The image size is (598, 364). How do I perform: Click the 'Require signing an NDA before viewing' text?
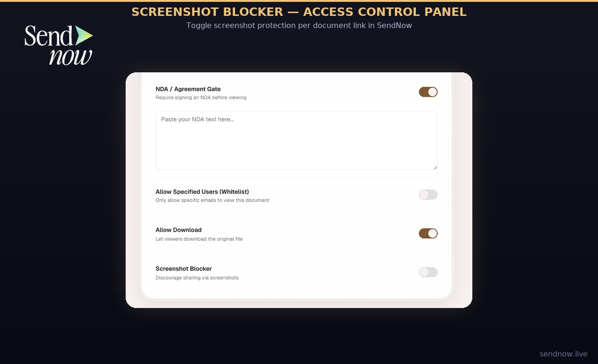pyautogui.click(x=201, y=98)
